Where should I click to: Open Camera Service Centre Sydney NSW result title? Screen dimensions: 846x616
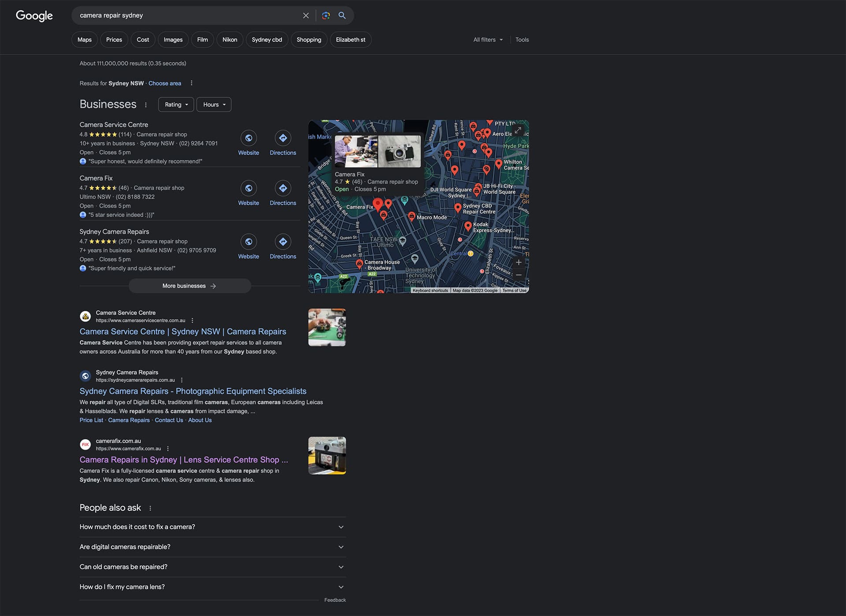tap(183, 332)
